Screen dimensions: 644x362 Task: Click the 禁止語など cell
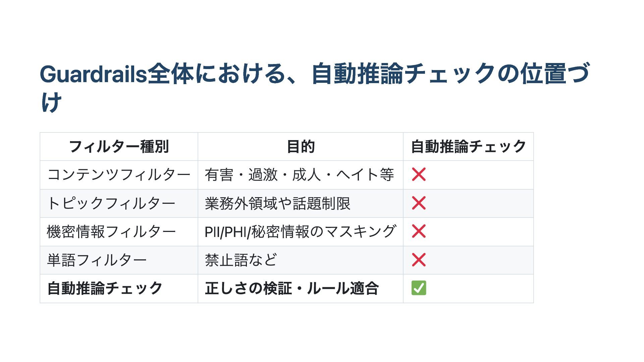pyautogui.click(x=241, y=260)
